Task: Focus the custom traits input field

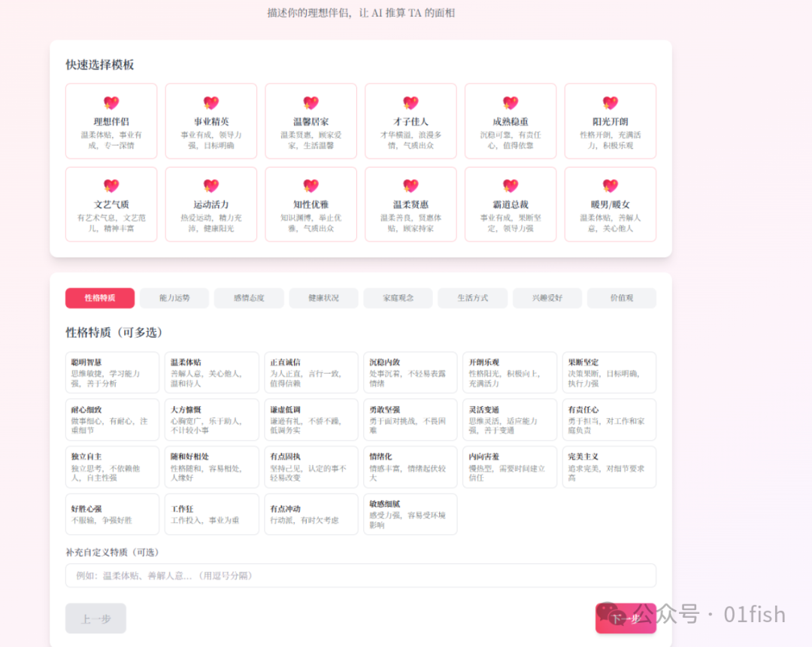Action: tap(360, 576)
